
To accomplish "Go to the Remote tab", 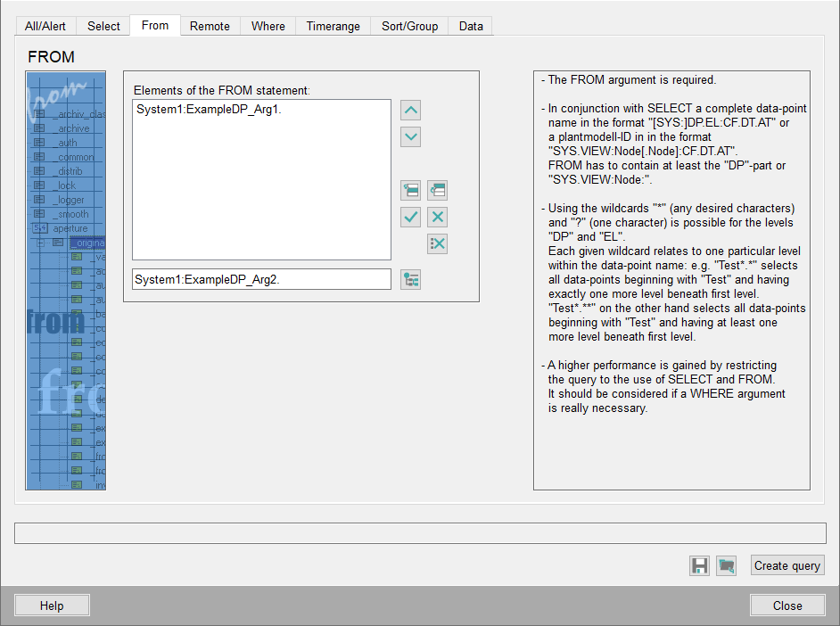I will pyautogui.click(x=210, y=26).
